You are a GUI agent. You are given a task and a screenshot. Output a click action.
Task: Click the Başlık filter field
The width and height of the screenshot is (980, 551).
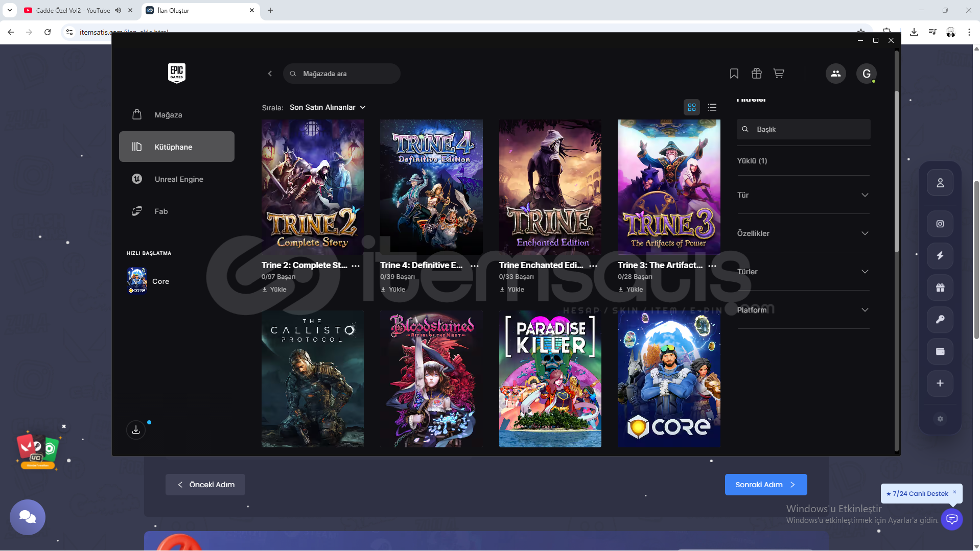(x=804, y=129)
